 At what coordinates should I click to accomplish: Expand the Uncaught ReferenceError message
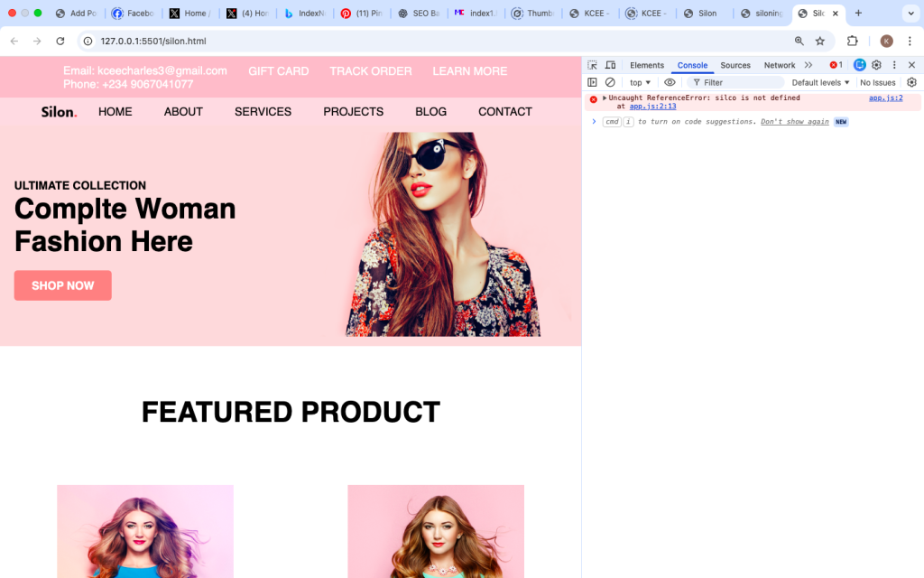tap(605, 98)
